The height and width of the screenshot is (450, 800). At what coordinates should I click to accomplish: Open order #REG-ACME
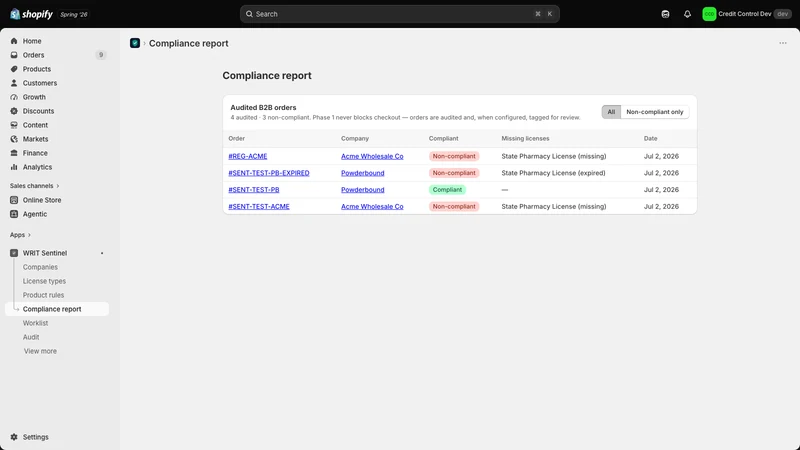pyautogui.click(x=247, y=156)
